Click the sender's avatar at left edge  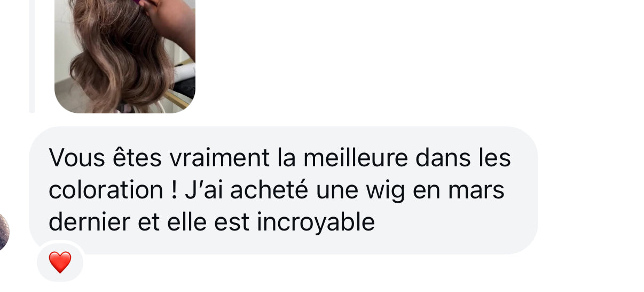(x=4, y=232)
